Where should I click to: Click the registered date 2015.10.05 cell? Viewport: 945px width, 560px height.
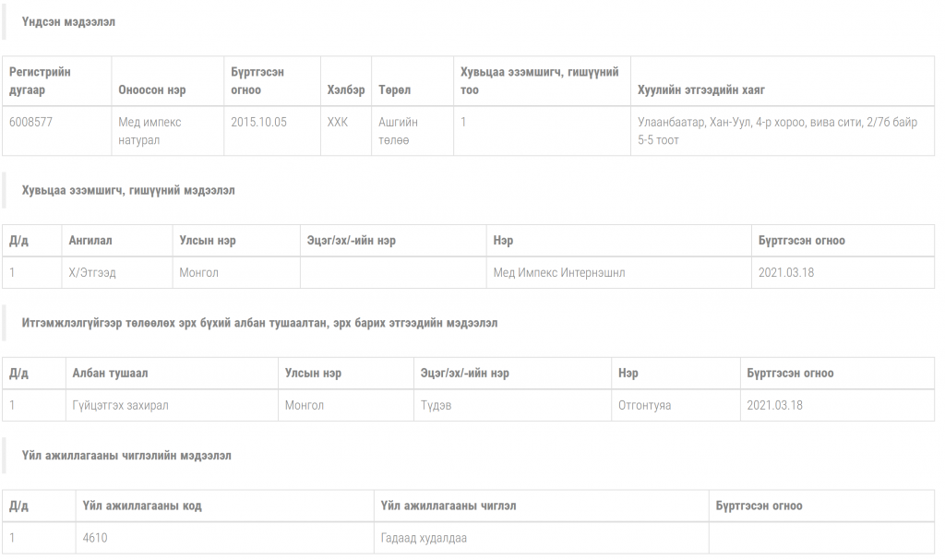tap(258, 122)
